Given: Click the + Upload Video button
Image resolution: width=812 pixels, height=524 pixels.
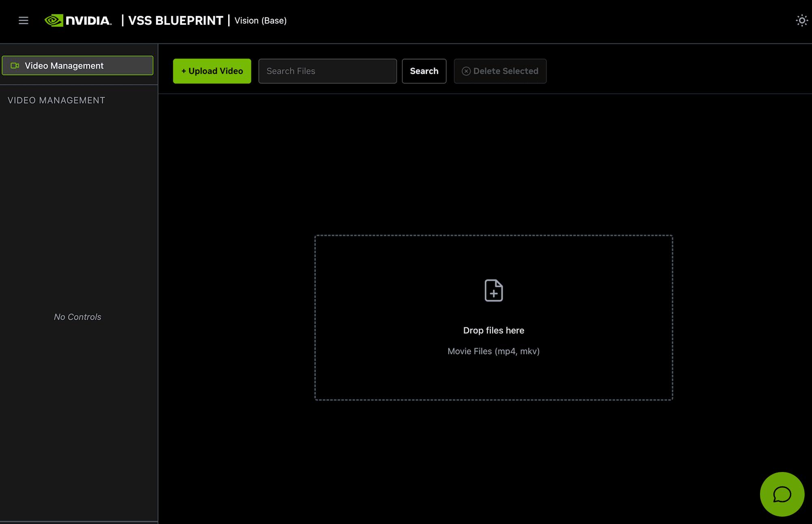Looking at the screenshot, I should [212, 71].
